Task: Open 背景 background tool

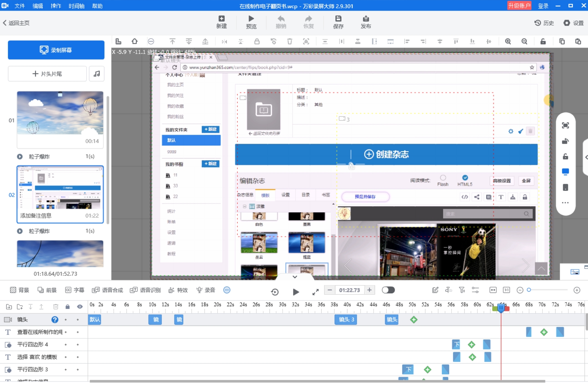Action: pyautogui.click(x=19, y=290)
